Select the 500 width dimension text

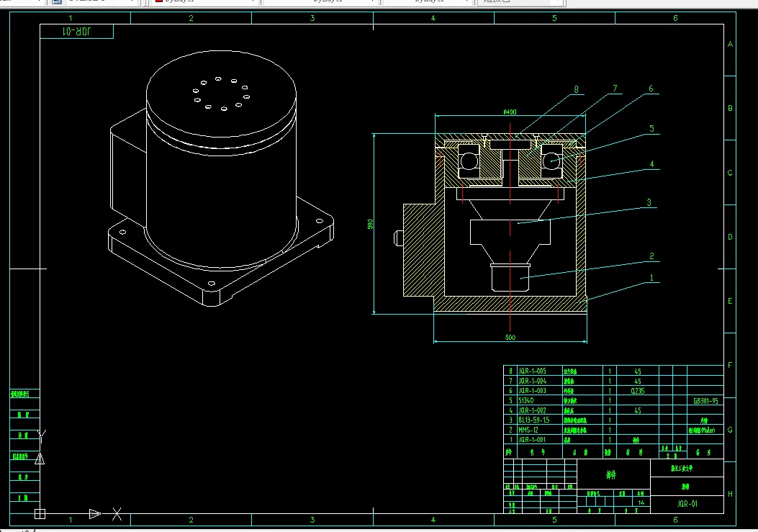[x=510, y=337]
